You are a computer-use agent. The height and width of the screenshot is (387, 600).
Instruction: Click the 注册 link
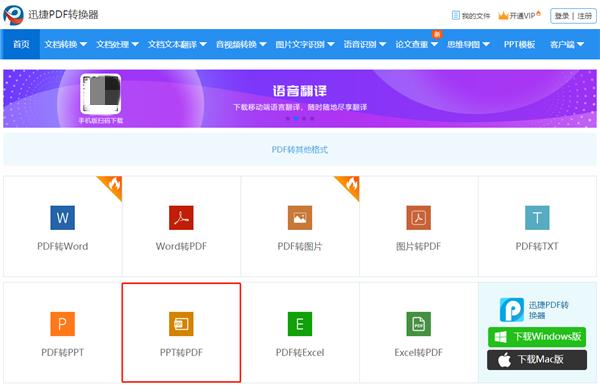pyautogui.click(x=584, y=16)
